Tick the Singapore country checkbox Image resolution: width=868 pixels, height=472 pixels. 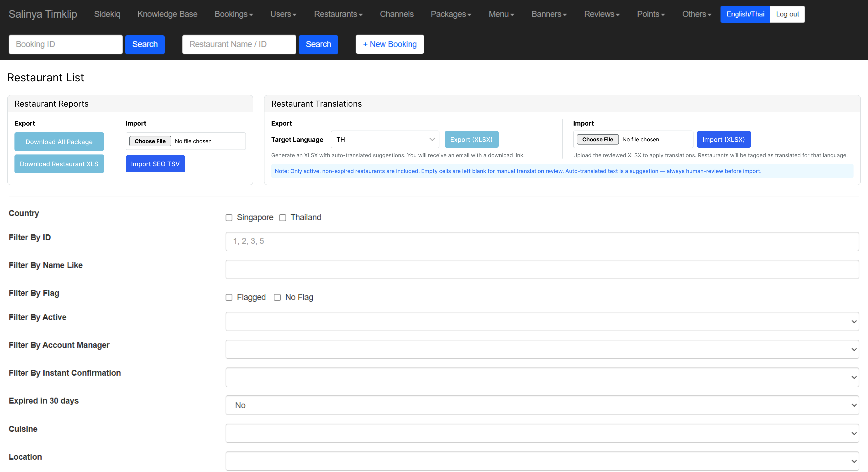tap(229, 217)
